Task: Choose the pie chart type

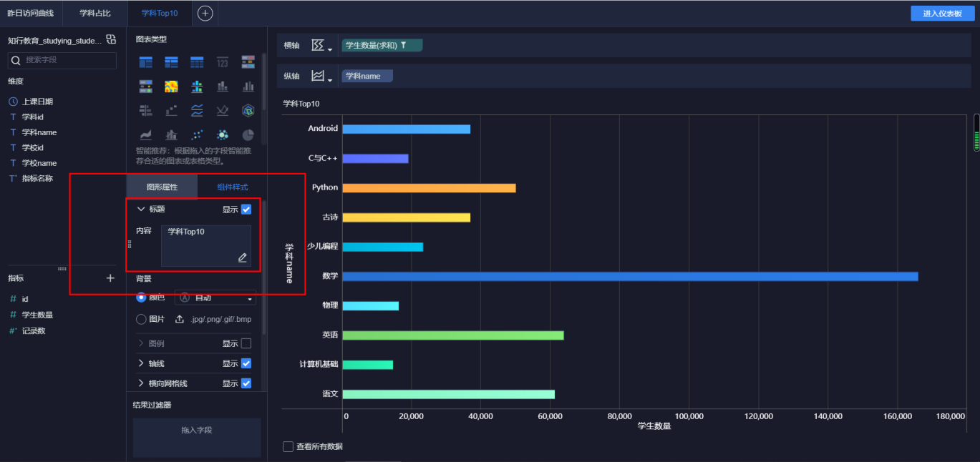Action: click(x=248, y=134)
